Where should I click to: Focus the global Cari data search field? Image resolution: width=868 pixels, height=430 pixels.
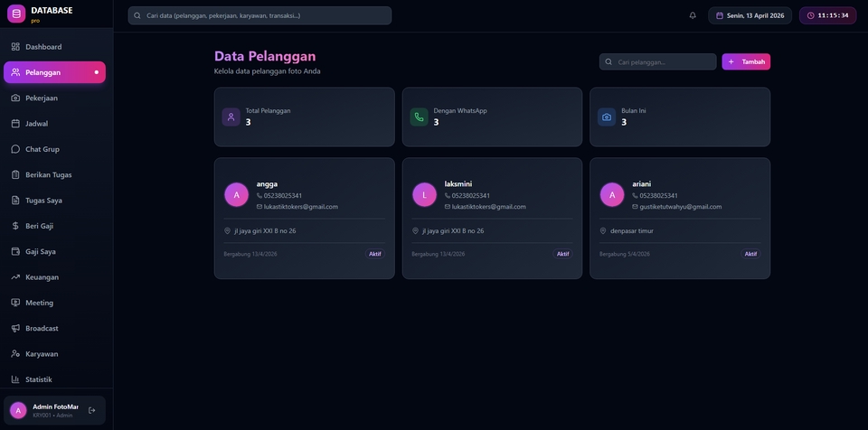(x=259, y=15)
